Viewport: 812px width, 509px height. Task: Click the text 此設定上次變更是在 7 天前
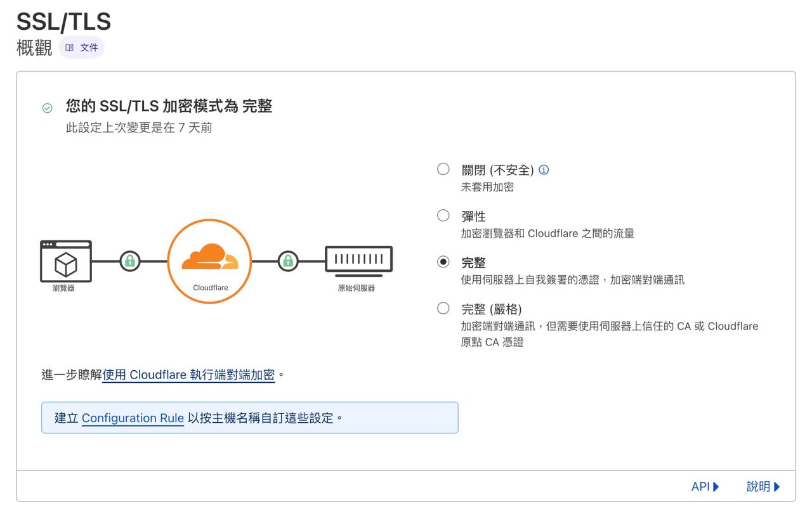click(139, 127)
